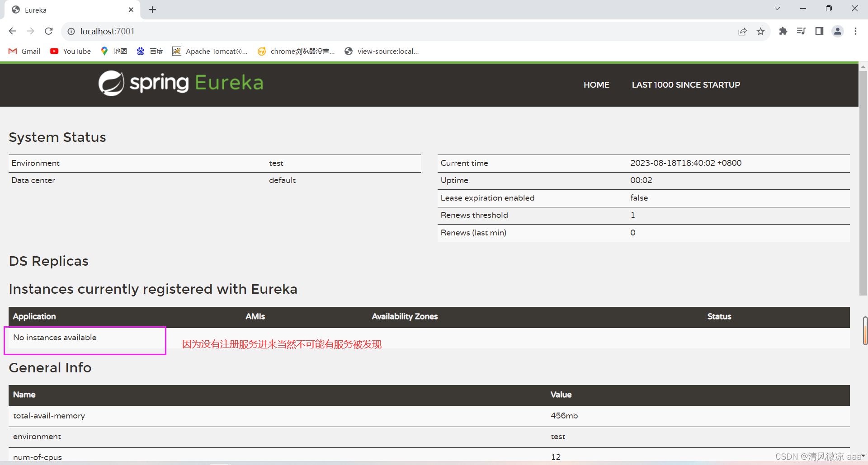Click the scrollbar up arrow
Viewport: 868px width, 465px height.
863,66
